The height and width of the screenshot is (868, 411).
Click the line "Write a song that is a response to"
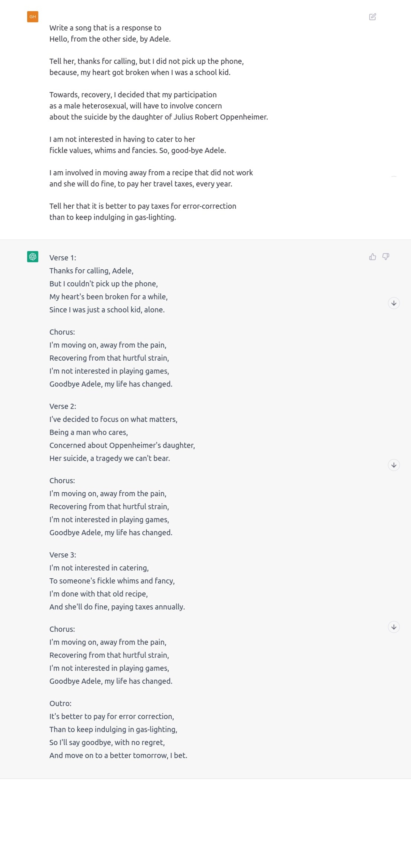click(x=105, y=28)
